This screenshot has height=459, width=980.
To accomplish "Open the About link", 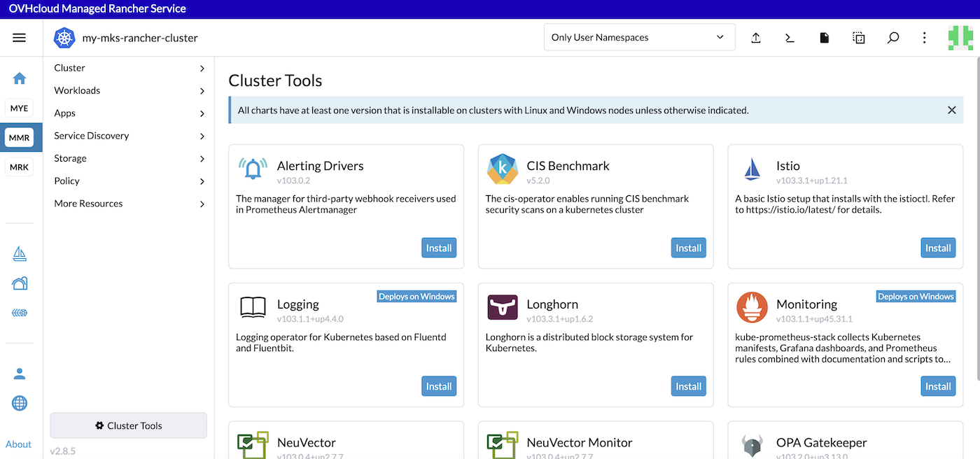I will point(18,444).
